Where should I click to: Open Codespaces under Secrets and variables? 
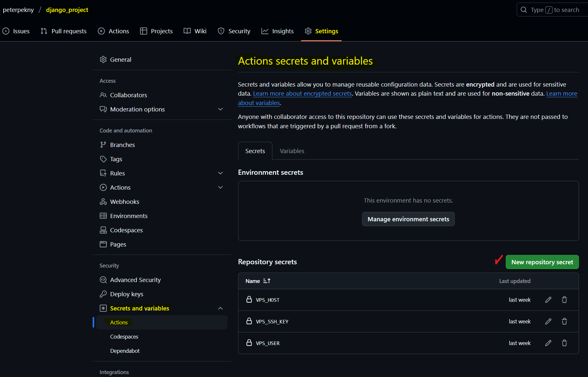124,337
